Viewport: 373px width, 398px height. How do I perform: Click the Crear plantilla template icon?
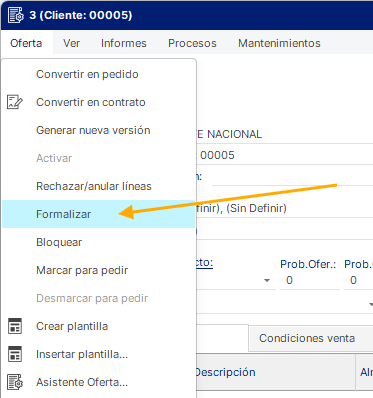(x=15, y=326)
